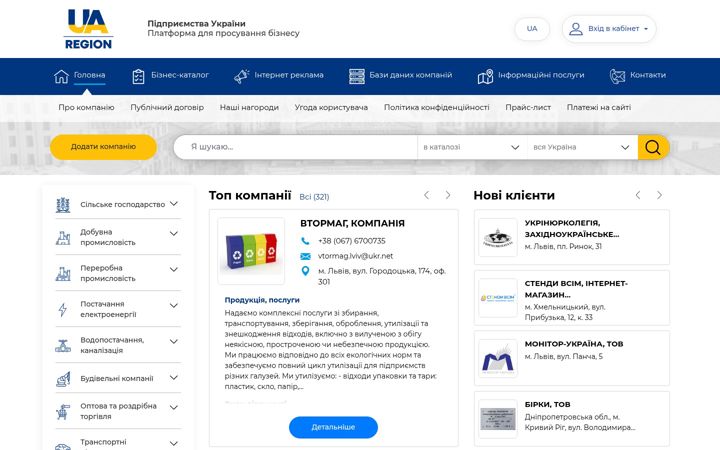Viewport: 720px width, 450px height.
Task: Open ВТОРМАГ, КОМПАНІЯ title
Action: point(352,224)
